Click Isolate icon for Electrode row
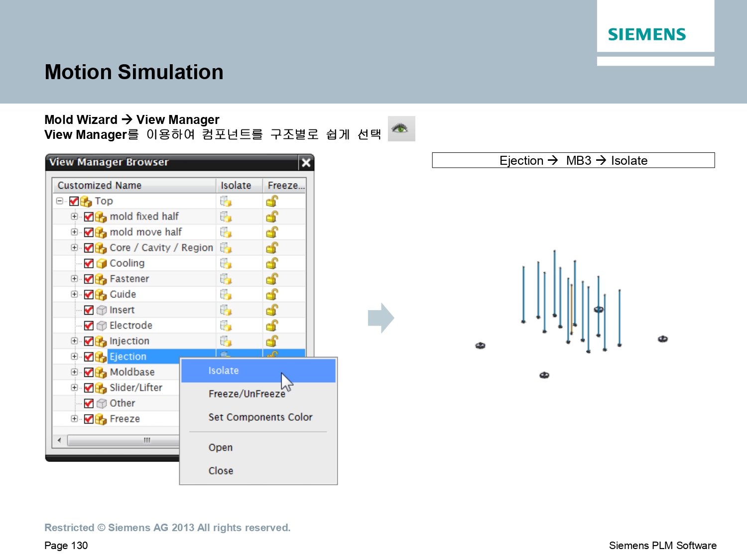 [x=226, y=326]
